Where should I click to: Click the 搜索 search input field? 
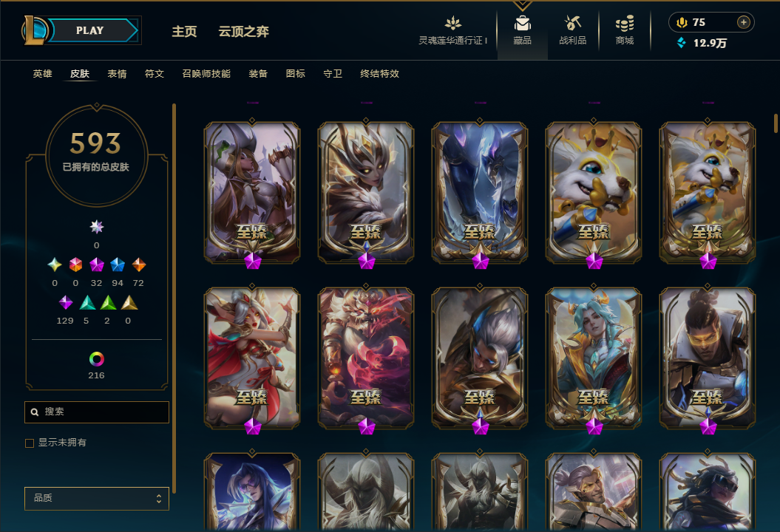[97, 412]
